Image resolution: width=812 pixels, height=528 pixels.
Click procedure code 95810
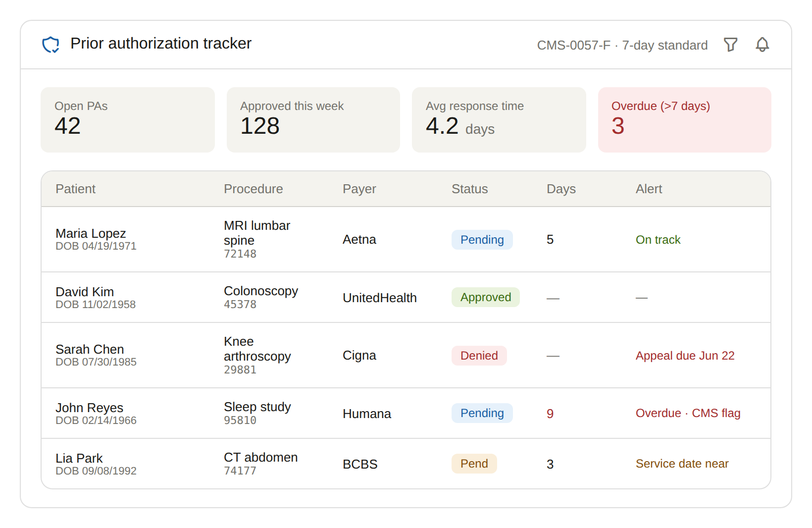[240, 421]
